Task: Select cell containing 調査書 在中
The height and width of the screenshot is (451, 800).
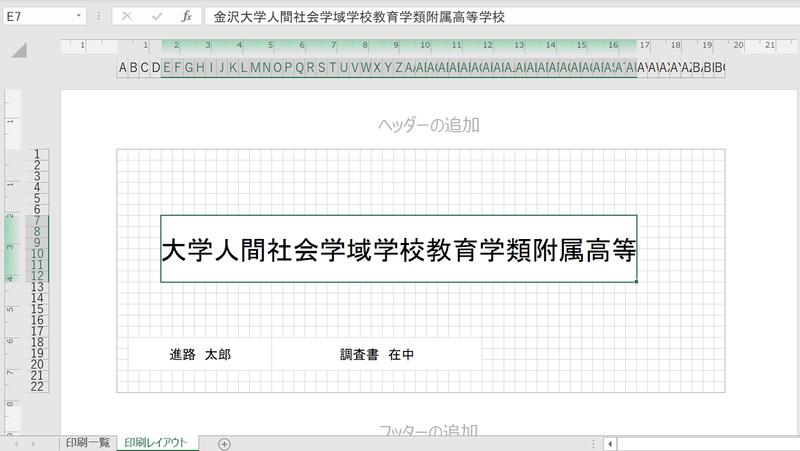Action: coord(377,354)
